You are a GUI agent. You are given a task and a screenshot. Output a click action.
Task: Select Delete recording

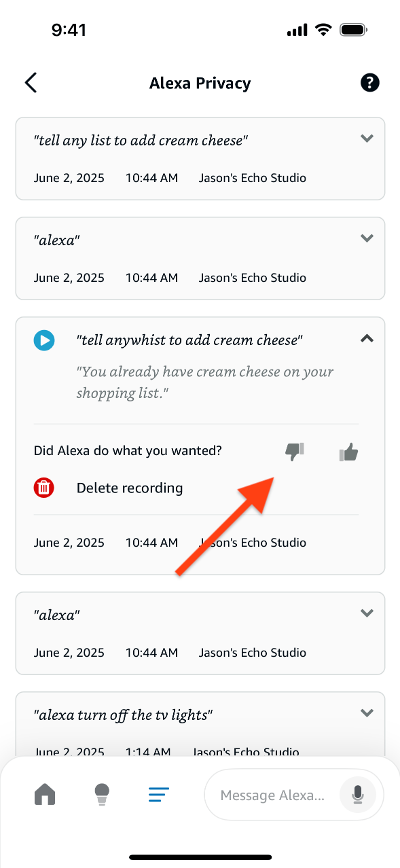(130, 488)
